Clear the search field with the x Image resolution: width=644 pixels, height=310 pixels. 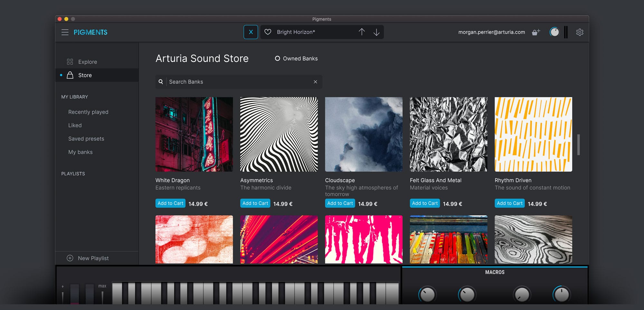315,82
